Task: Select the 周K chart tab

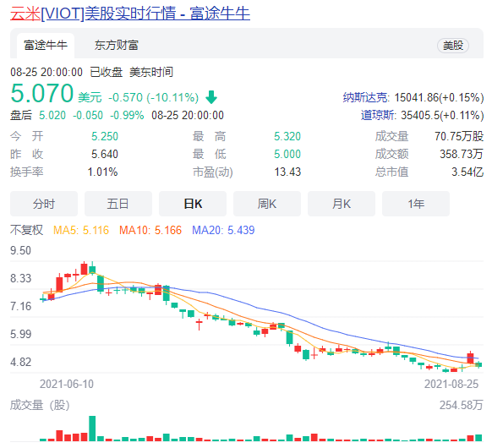Action: pyautogui.click(x=267, y=204)
